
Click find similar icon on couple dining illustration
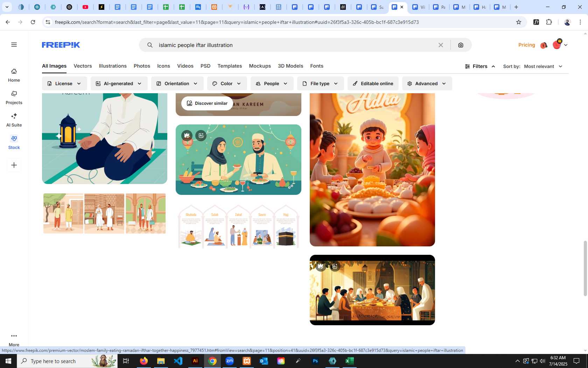(201, 135)
